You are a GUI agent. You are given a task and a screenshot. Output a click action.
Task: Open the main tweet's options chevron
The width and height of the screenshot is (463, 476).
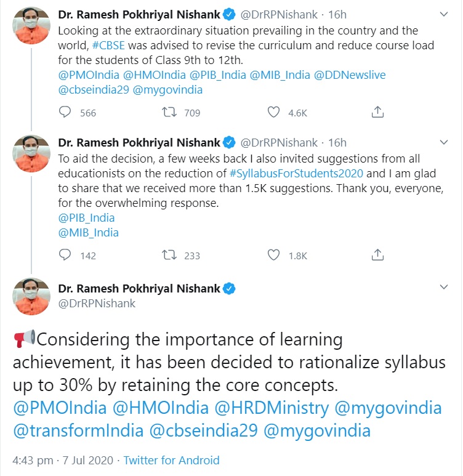click(x=443, y=288)
